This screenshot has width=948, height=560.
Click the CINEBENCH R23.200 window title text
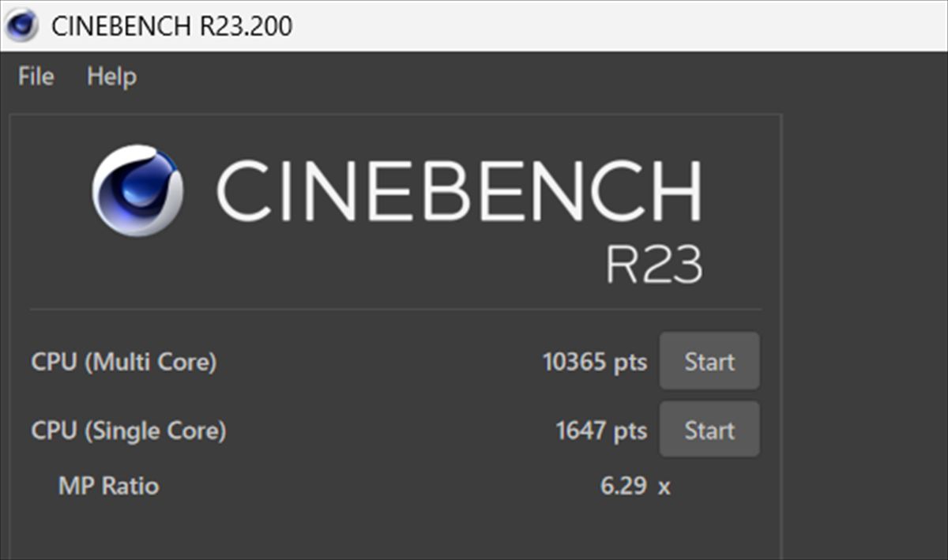171,25
